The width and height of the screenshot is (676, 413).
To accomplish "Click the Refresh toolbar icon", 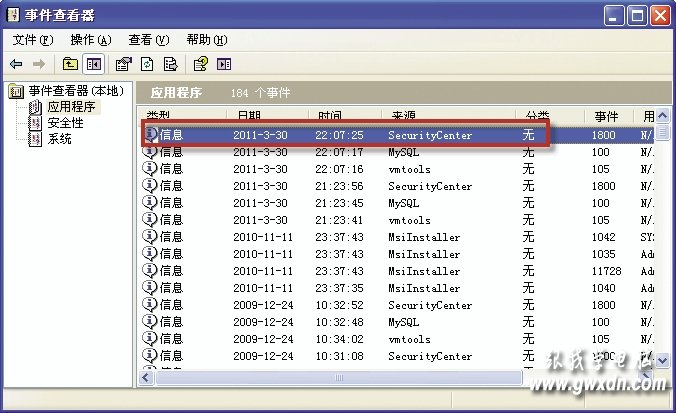I will (147, 65).
